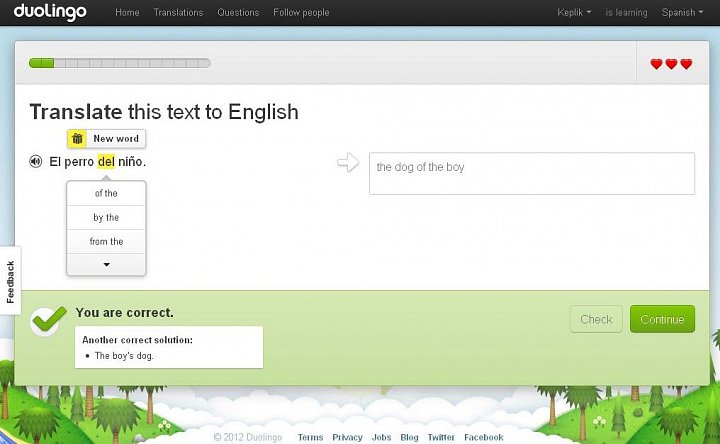The image size is (720, 444).
Task: Select the hint 'of the'
Action: pos(106,193)
